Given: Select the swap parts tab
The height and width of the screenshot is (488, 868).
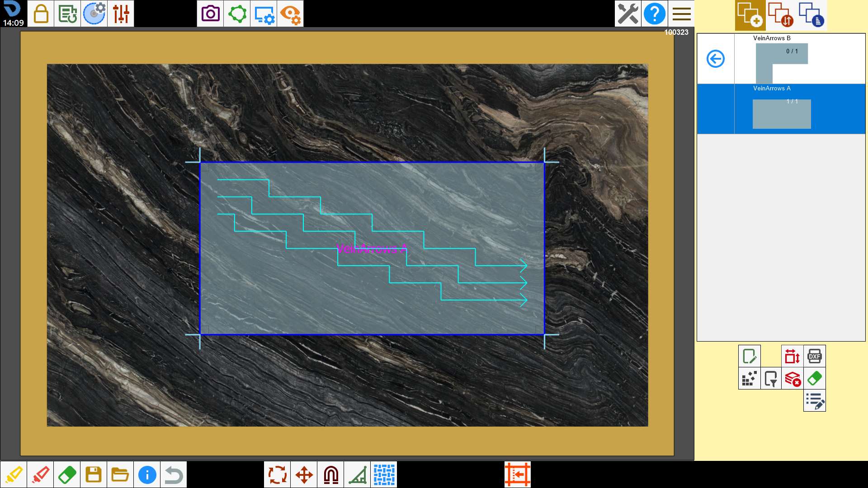Looking at the screenshot, I should tap(781, 15).
